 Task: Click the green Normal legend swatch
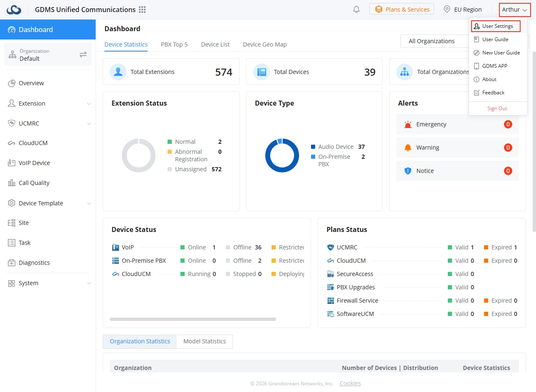pyautogui.click(x=170, y=142)
